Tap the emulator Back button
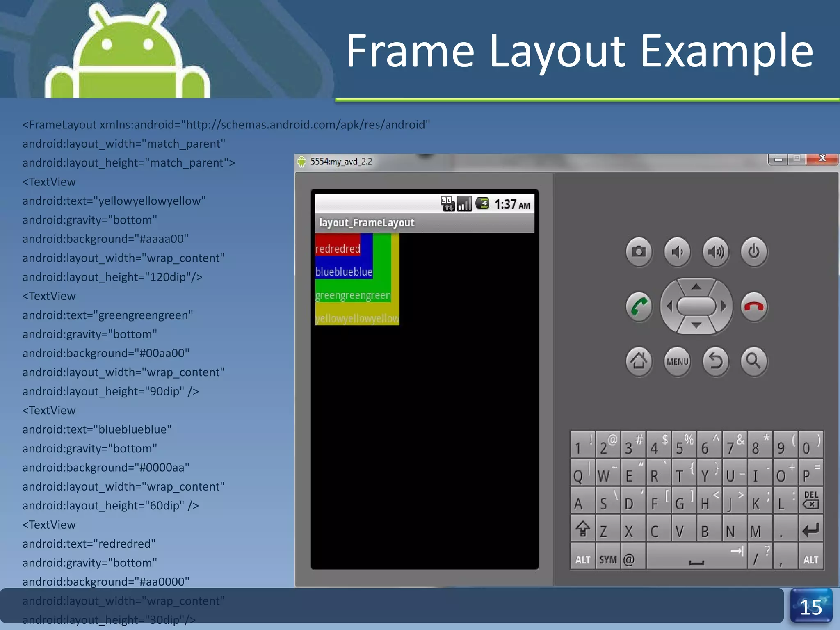 [x=716, y=361]
